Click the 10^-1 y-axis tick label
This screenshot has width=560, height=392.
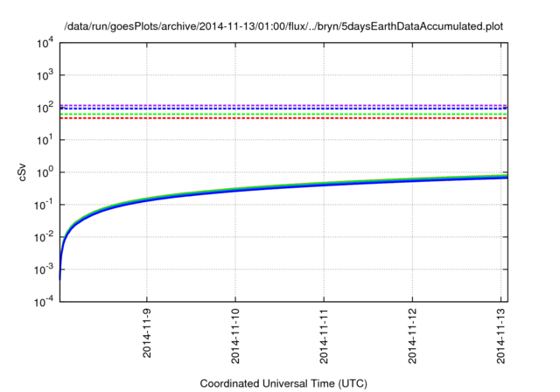coord(45,205)
